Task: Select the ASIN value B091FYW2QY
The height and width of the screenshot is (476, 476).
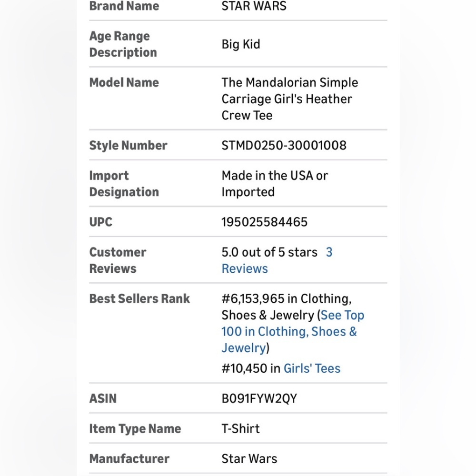Action: click(259, 398)
